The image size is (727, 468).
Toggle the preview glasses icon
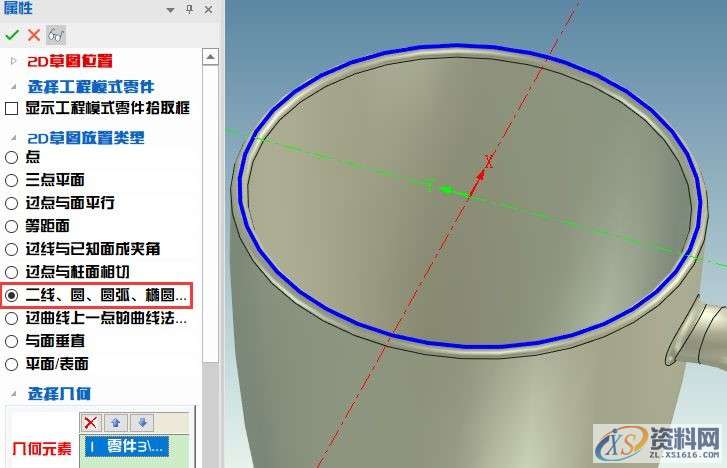pos(56,35)
